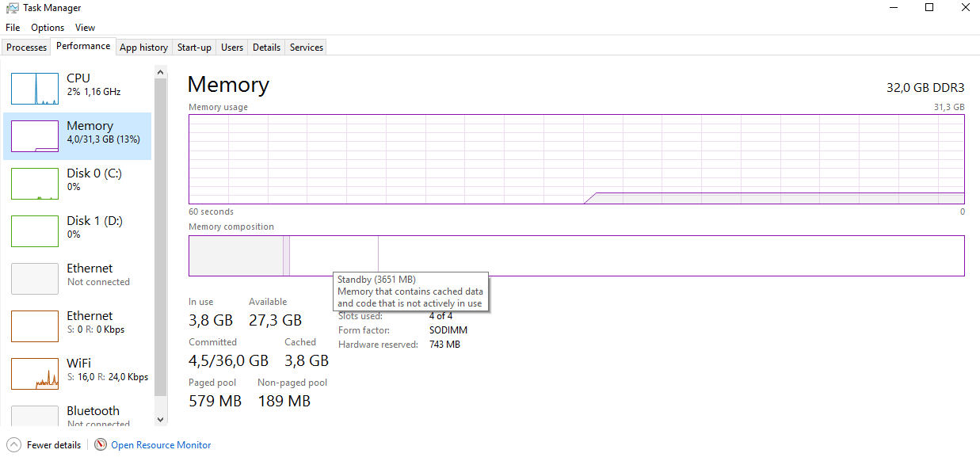
Task: Click the Task Manager title bar icon
Action: click(12, 8)
